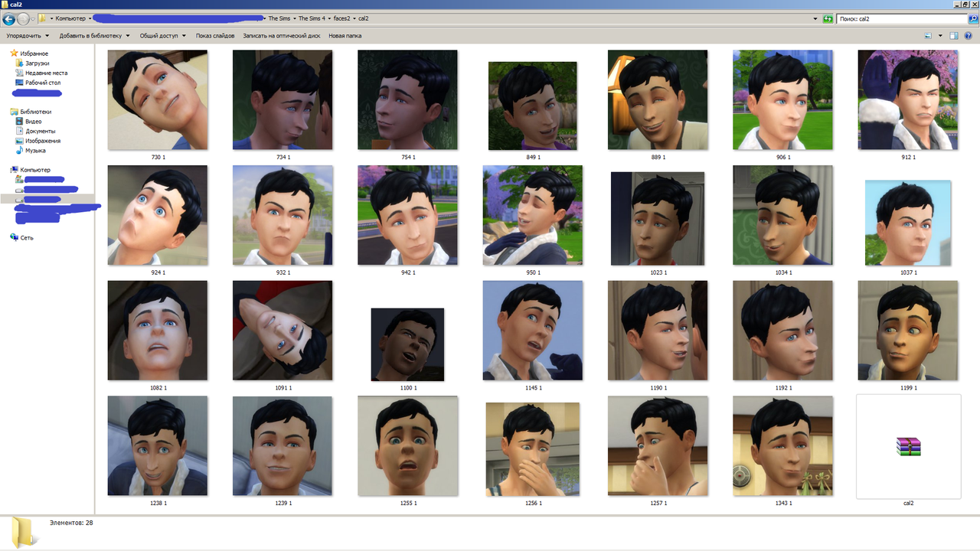Click the breadcrumb text "cal2" in address bar
The image size is (980, 551).
pyautogui.click(x=364, y=18)
